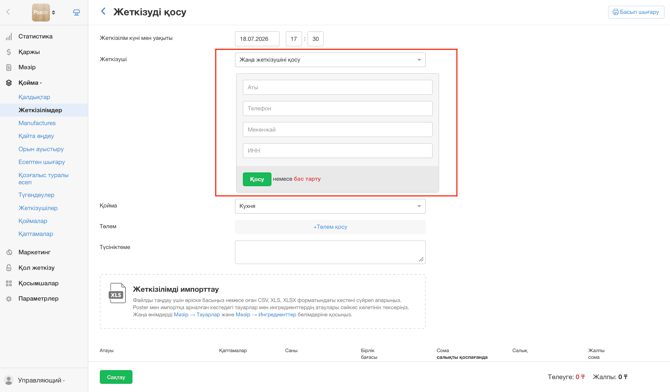Click the Қол жеткізу lock icon

tap(9, 268)
